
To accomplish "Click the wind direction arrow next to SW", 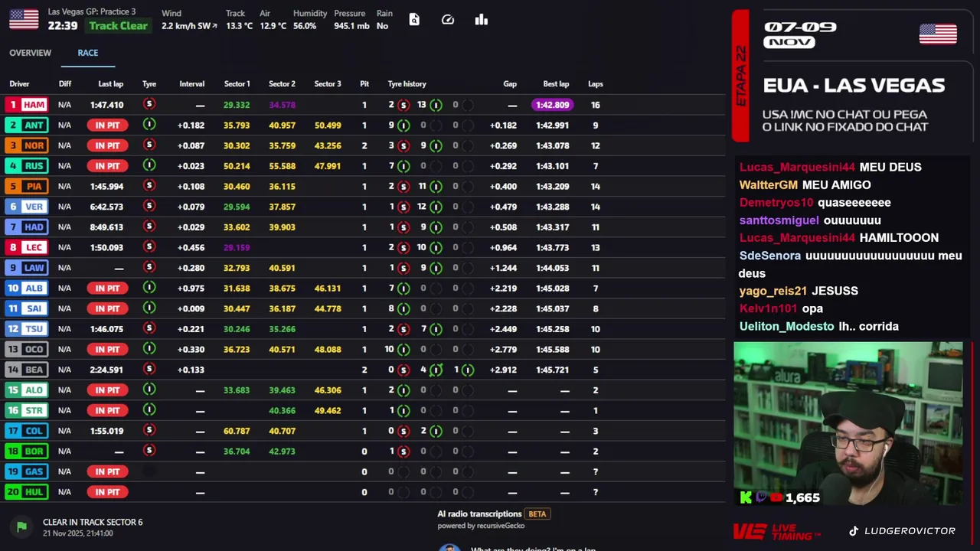I will [214, 26].
